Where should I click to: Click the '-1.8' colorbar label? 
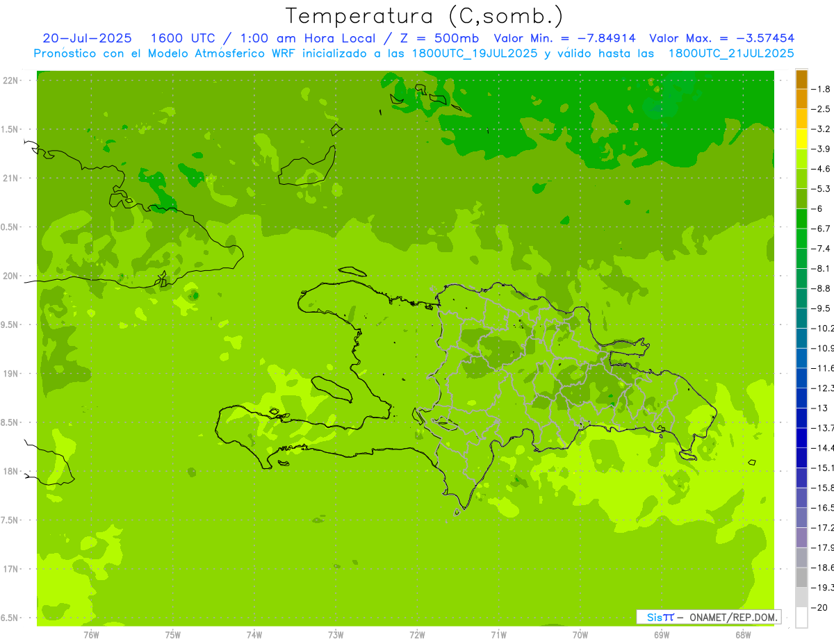(x=821, y=89)
